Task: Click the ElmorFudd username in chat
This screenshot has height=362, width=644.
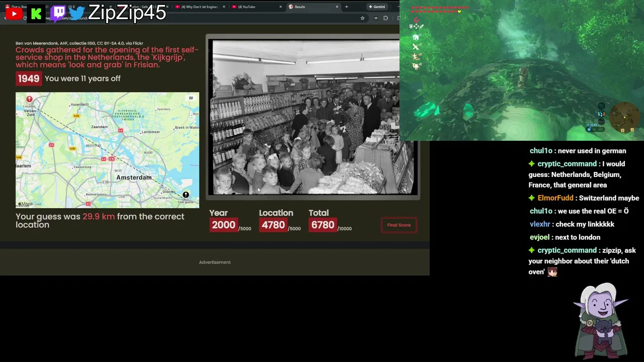Action: 555,198
